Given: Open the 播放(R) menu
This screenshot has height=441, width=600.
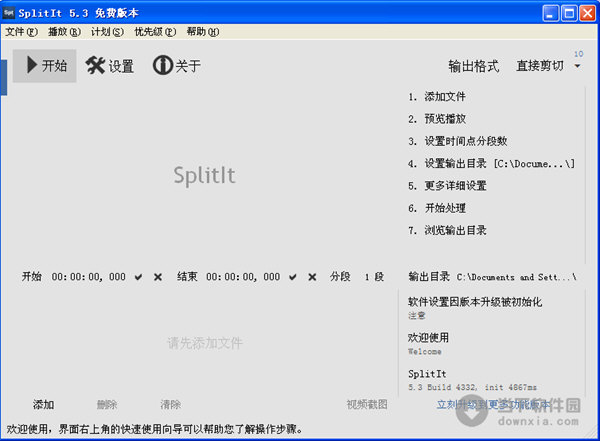Looking at the screenshot, I should pyautogui.click(x=64, y=32).
